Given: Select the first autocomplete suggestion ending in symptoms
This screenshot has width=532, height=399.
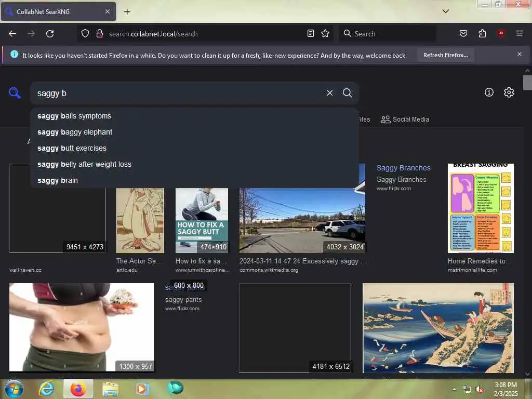Looking at the screenshot, I should tap(194, 116).
